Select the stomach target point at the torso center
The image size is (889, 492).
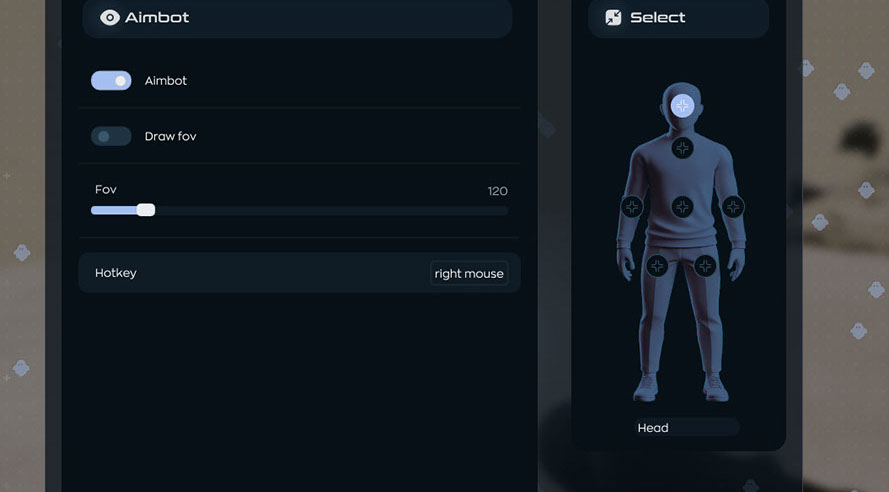click(682, 207)
